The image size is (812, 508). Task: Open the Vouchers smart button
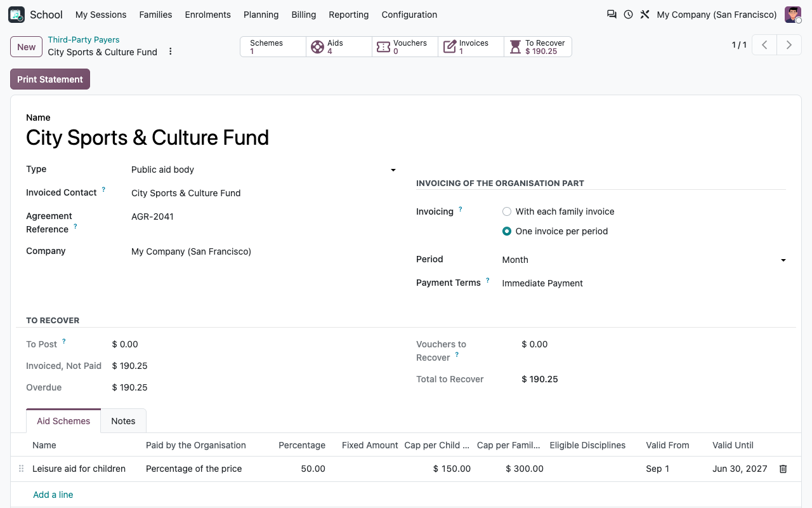tap(405, 47)
